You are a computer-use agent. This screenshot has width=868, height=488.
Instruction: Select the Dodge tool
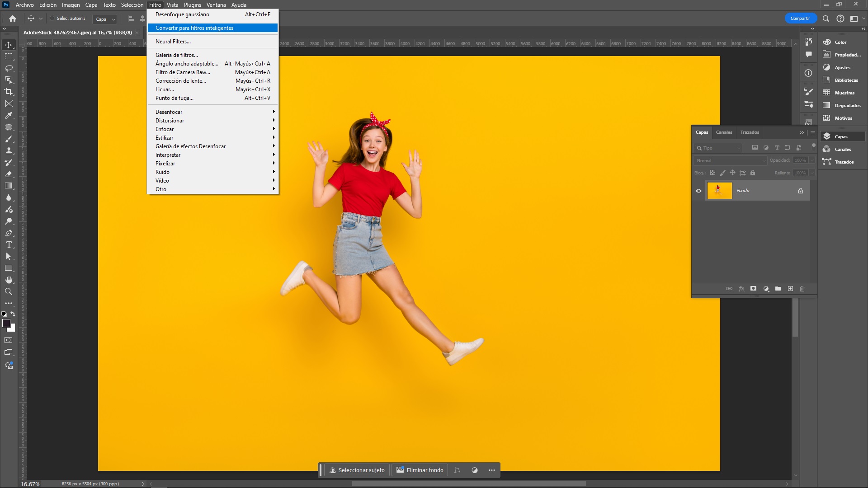(9, 221)
